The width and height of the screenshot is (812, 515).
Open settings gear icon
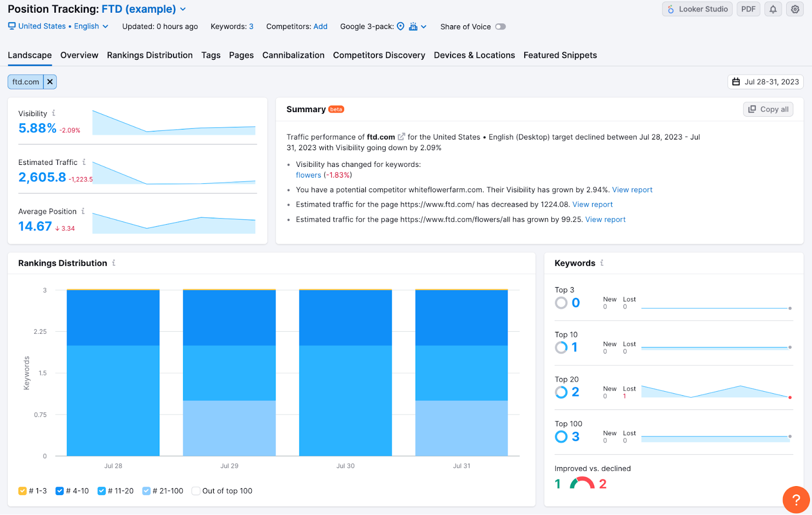tap(795, 9)
